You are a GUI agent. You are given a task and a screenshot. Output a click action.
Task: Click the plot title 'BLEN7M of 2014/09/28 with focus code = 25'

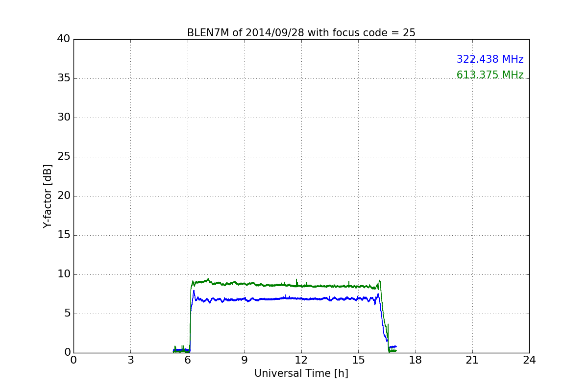click(301, 33)
